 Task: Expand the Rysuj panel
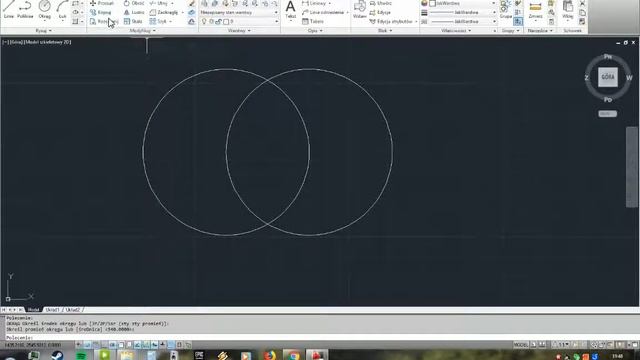point(43,31)
